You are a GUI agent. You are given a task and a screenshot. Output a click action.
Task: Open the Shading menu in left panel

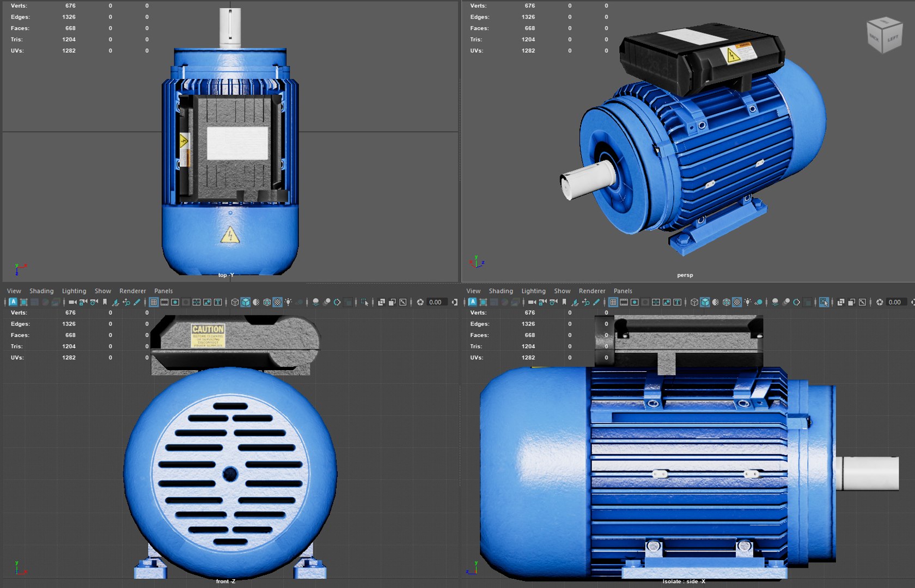pos(41,291)
